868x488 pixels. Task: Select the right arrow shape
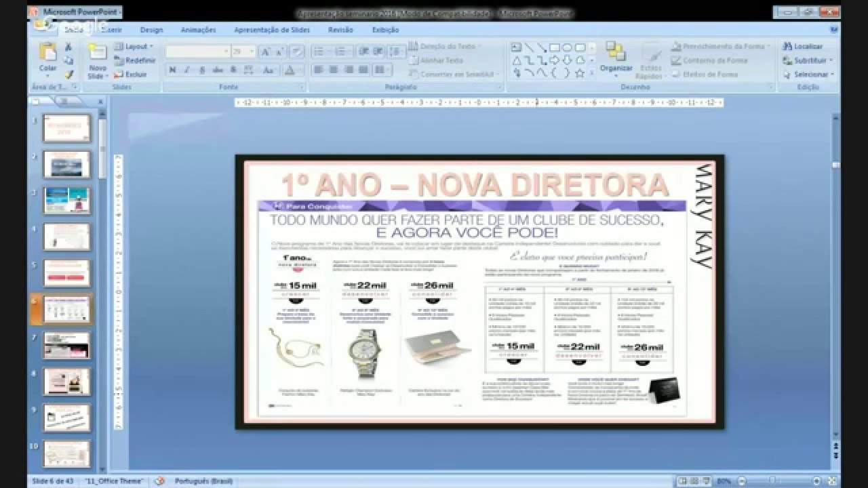tap(554, 60)
